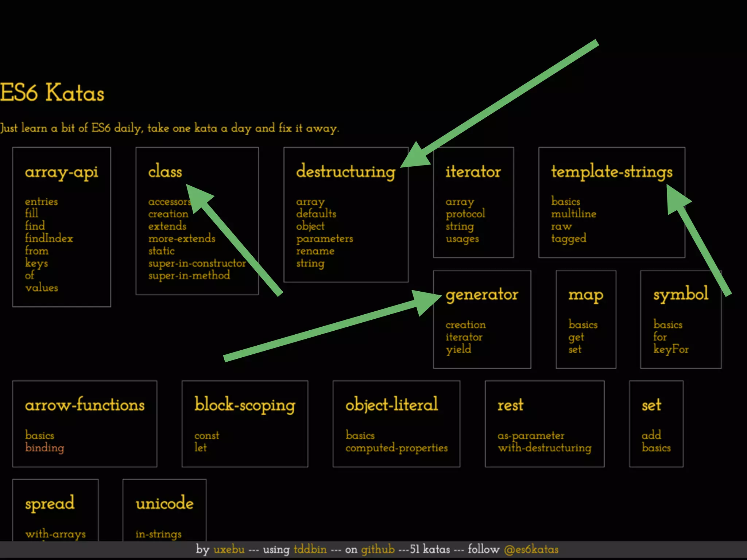Select the spread with-arrays kata
Viewport: 747px width, 560px height.
pyautogui.click(x=55, y=534)
